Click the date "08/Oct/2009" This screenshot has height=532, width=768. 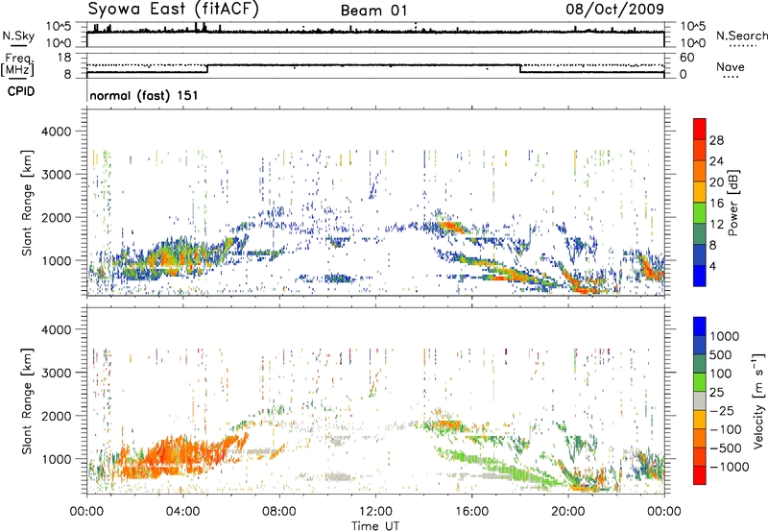[614, 10]
